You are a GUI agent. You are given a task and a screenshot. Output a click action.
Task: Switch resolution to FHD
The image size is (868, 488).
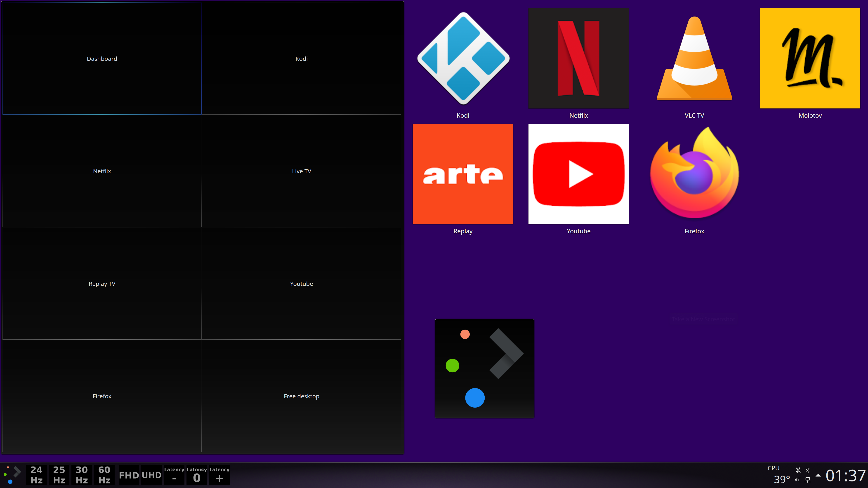tap(129, 475)
